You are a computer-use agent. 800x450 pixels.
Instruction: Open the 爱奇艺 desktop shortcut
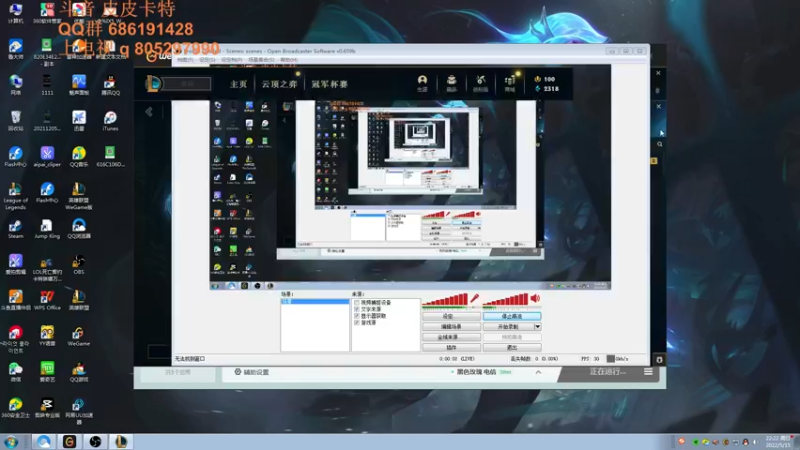[47, 372]
